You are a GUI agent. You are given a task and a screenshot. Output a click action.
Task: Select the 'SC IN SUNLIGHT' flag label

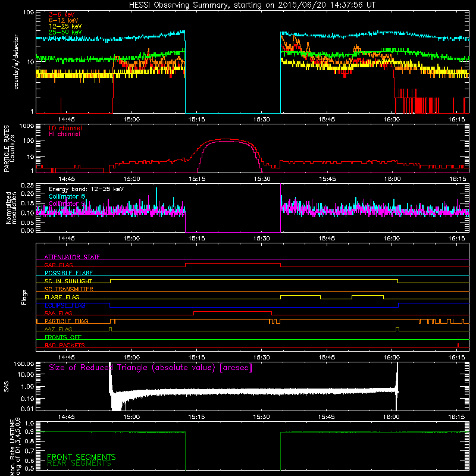pos(68,281)
